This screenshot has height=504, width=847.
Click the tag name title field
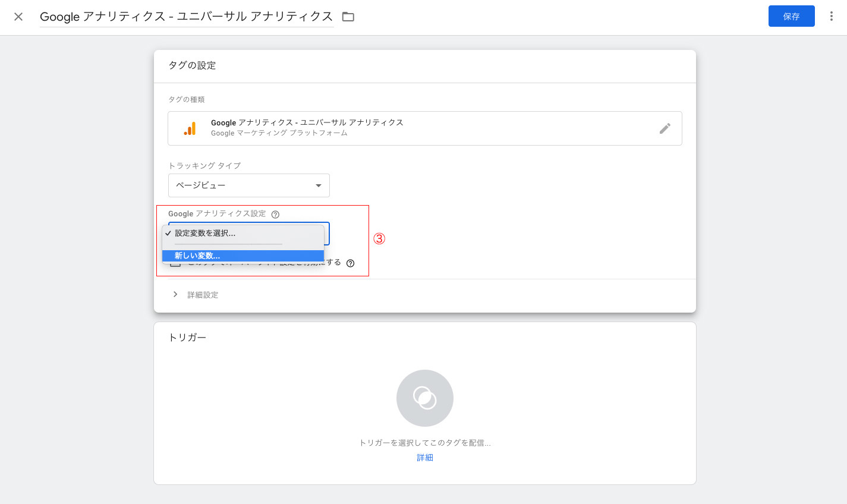click(186, 17)
